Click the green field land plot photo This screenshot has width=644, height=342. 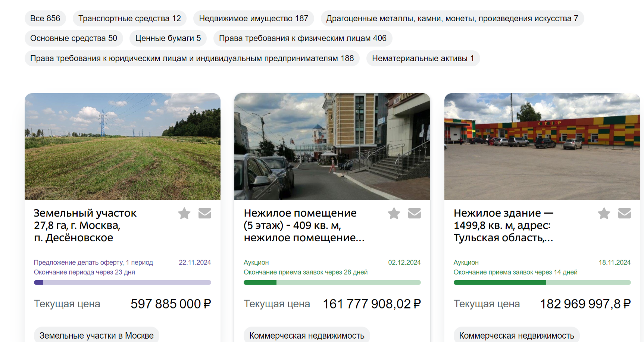click(x=122, y=147)
